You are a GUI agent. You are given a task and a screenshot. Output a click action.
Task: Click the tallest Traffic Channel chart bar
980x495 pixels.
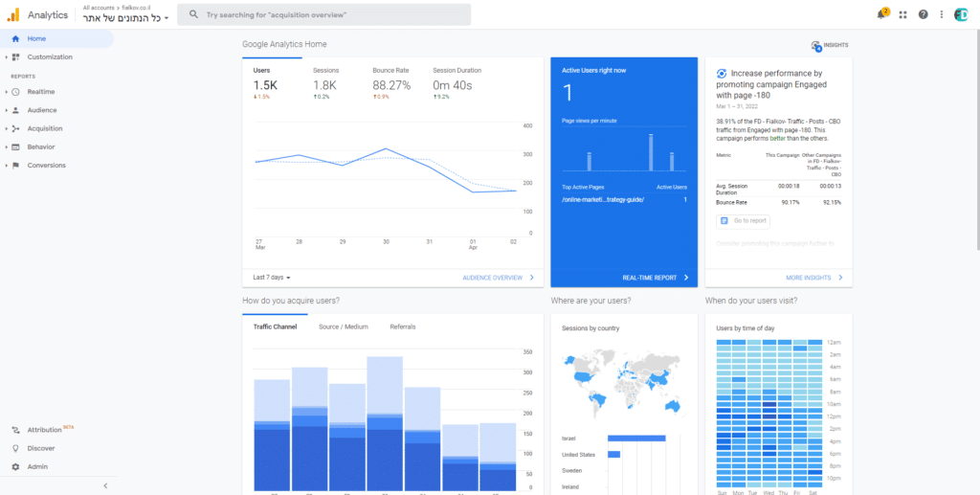pos(385,424)
